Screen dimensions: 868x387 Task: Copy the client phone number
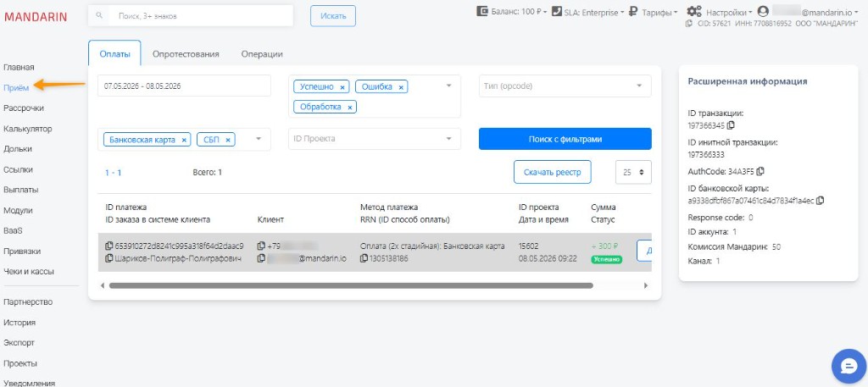coord(261,246)
